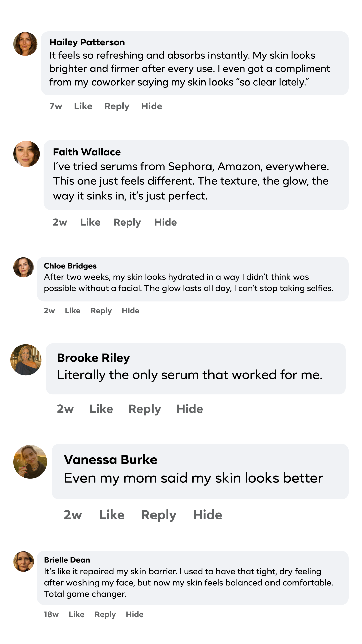Click Vanessa Burke's avatar image
The image size is (362, 644).
pos(30,462)
